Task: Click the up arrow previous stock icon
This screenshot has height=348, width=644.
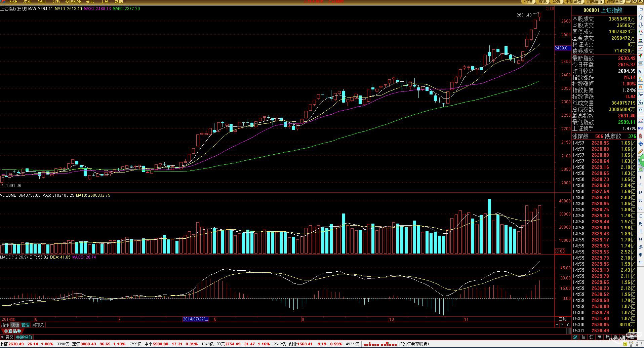Action: 641,17
